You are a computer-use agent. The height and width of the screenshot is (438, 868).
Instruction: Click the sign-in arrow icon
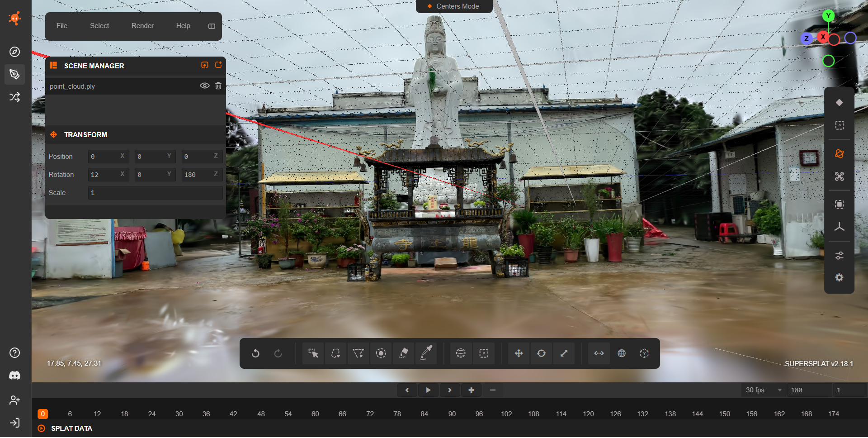(15, 423)
